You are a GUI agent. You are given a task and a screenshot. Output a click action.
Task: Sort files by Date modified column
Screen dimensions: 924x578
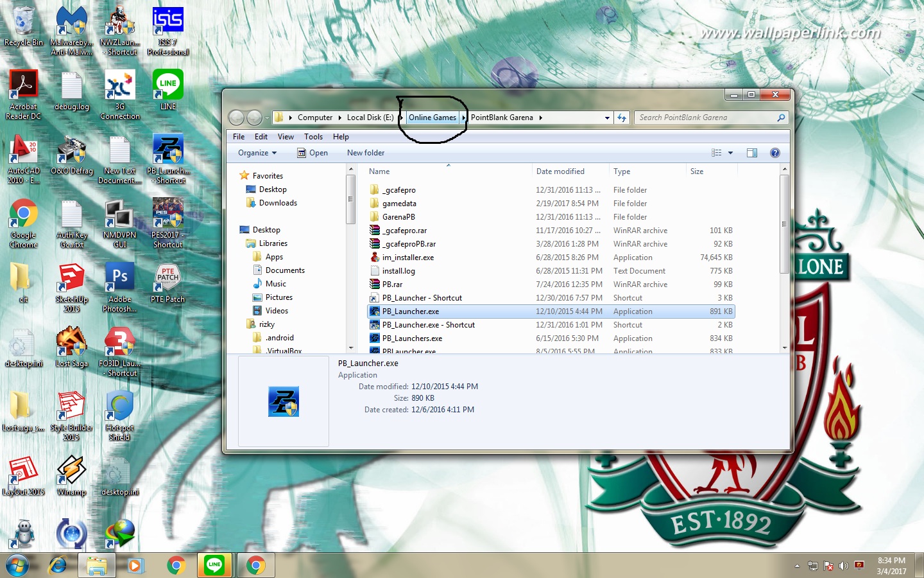pos(570,171)
